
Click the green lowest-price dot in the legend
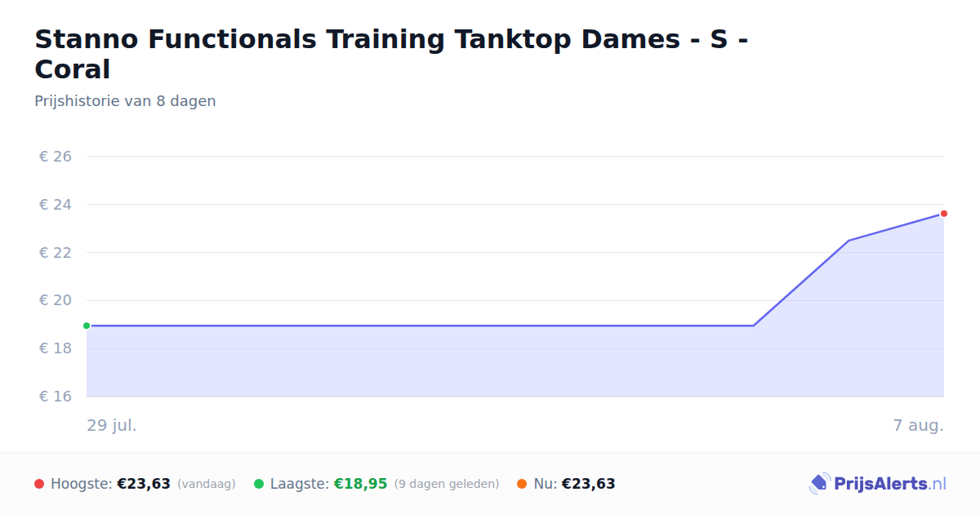pos(259,484)
